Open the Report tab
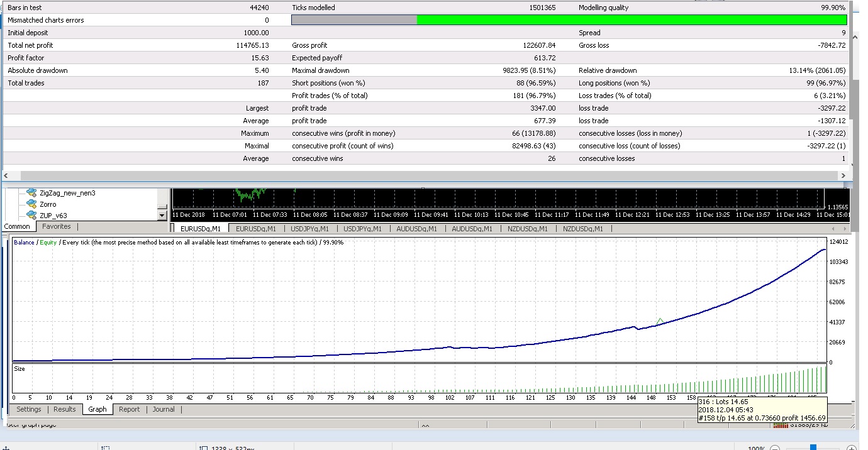Image resolution: width=868 pixels, height=450 pixels. (130, 409)
